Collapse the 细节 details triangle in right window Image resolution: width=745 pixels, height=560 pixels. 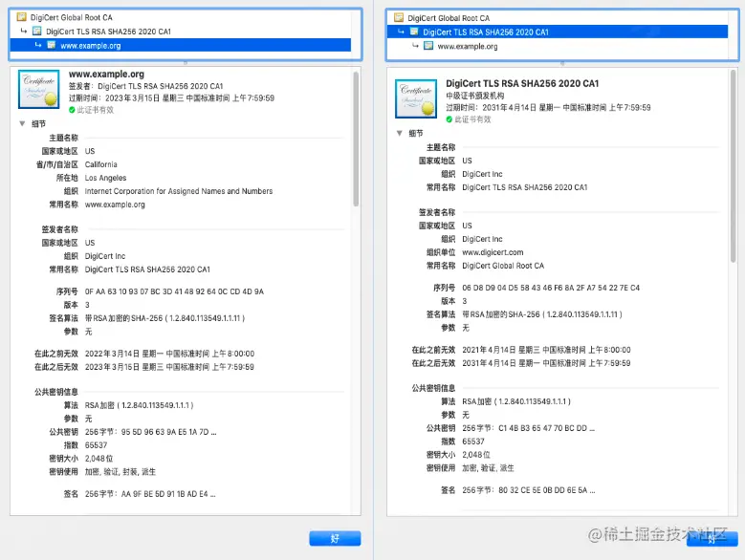[399, 133]
